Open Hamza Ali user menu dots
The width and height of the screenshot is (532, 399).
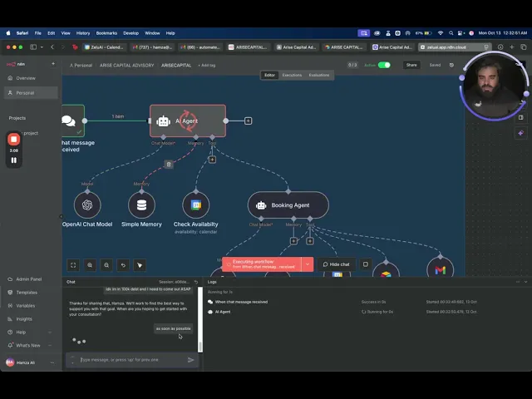click(x=52, y=362)
